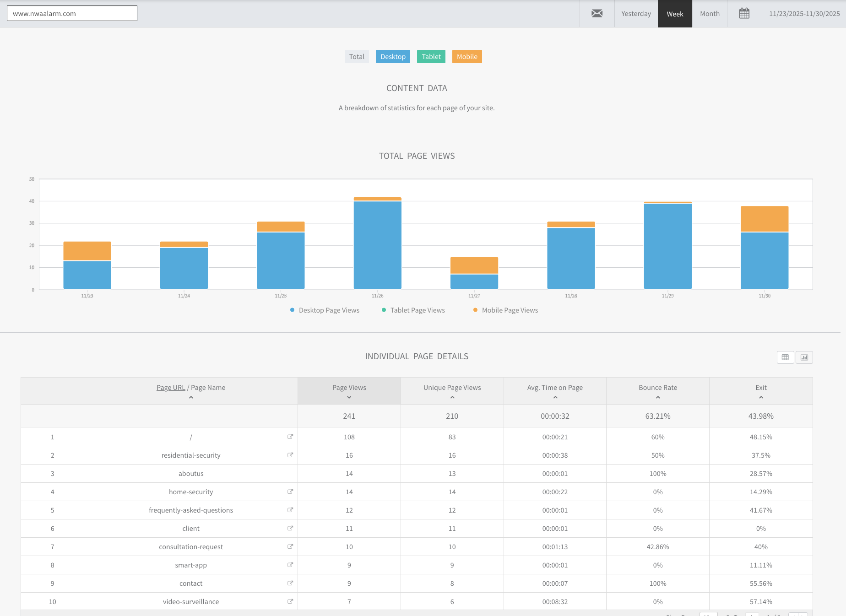Open video-surveillance external link icon
This screenshot has width=846, height=616.
coord(290,601)
